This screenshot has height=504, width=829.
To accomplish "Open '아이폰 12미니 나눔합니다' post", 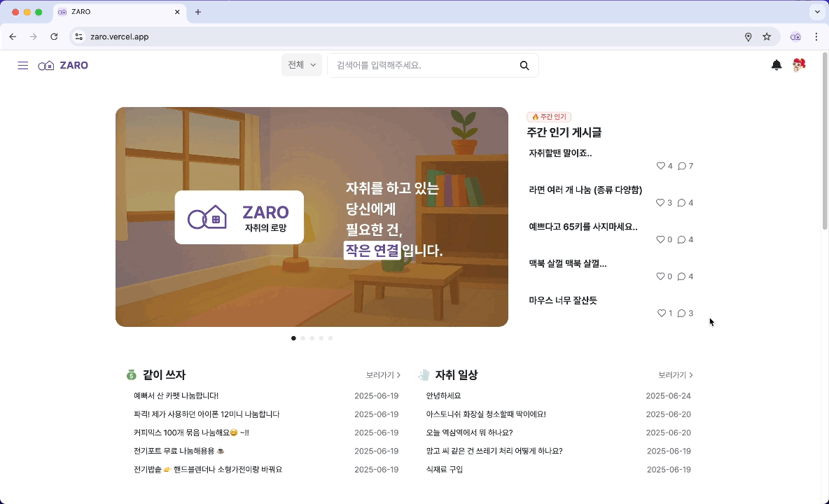I will pyautogui.click(x=207, y=414).
